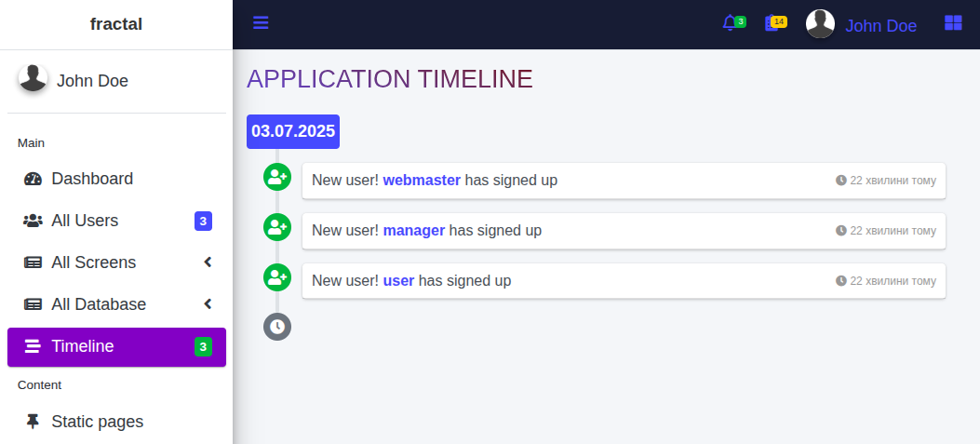The height and width of the screenshot is (444, 980).
Task: Click green user-plus icon beside webmaster entry
Action: point(276,177)
